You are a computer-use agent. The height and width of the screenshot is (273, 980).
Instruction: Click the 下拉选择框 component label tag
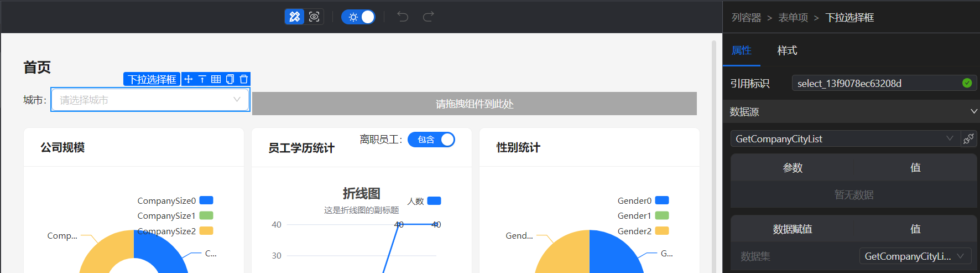click(x=152, y=79)
